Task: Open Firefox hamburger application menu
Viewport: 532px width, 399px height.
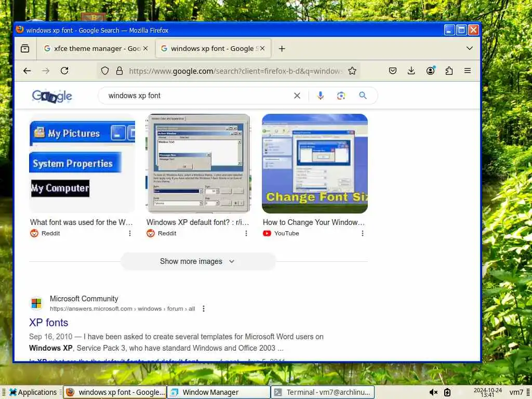Action: click(x=468, y=71)
